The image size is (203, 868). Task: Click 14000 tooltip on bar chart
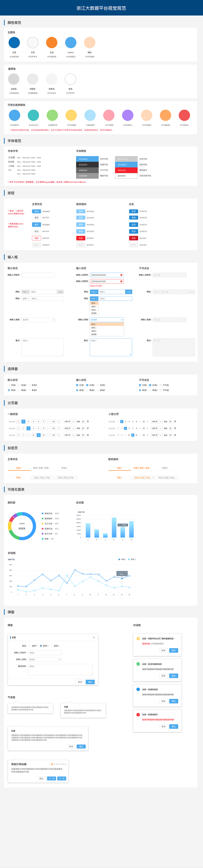[x=123, y=525]
